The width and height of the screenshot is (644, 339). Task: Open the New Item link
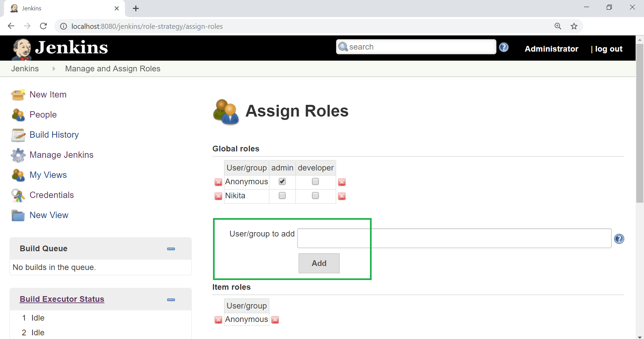[48, 94]
